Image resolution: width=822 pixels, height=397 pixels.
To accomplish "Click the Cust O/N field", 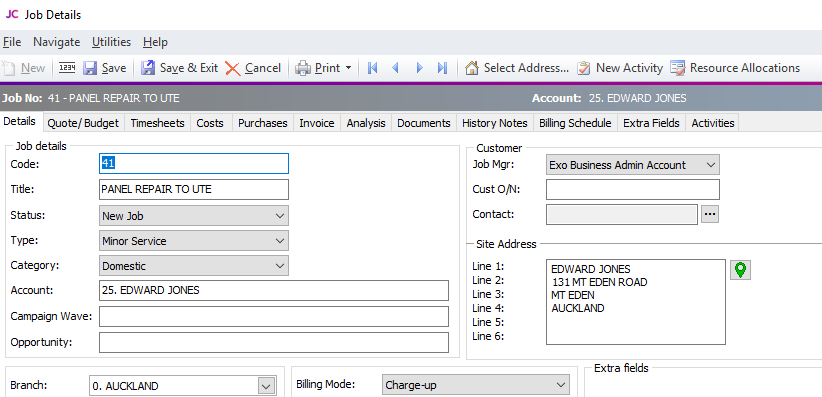I will pyautogui.click(x=633, y=189).
